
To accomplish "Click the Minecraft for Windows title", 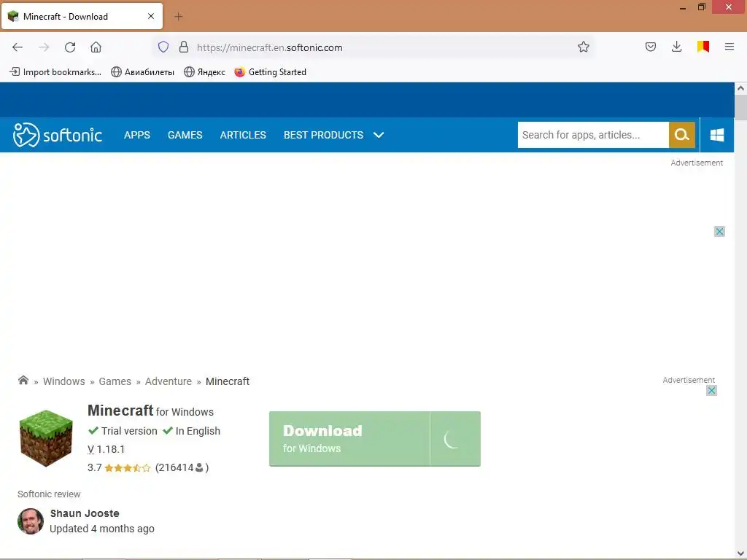I will click(x=150, y=411).
